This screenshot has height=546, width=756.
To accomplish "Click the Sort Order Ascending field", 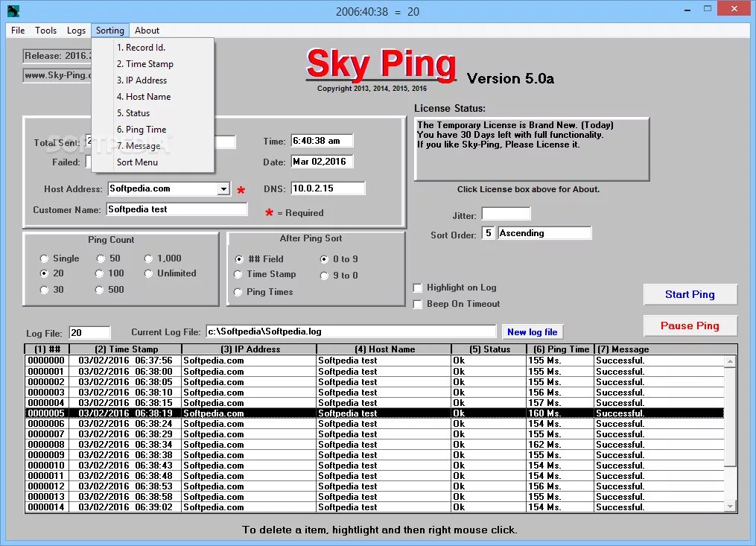I will [x=544, y=233].
